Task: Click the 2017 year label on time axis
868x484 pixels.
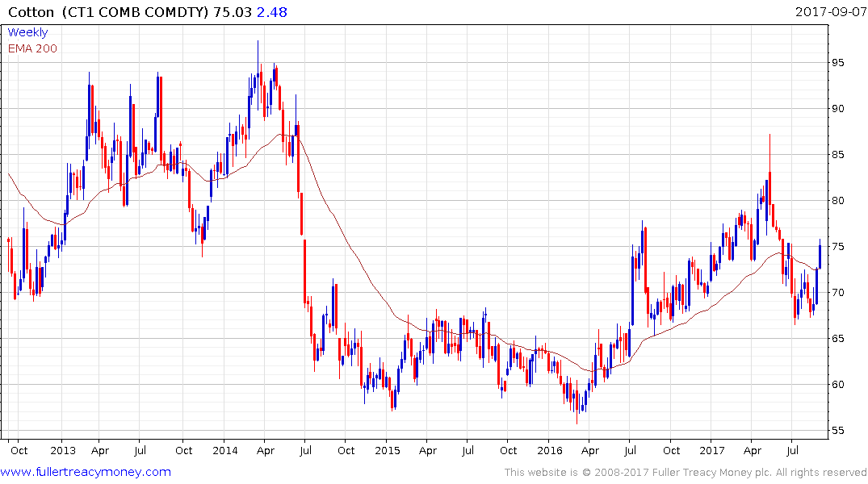Action: coord(712,450)
